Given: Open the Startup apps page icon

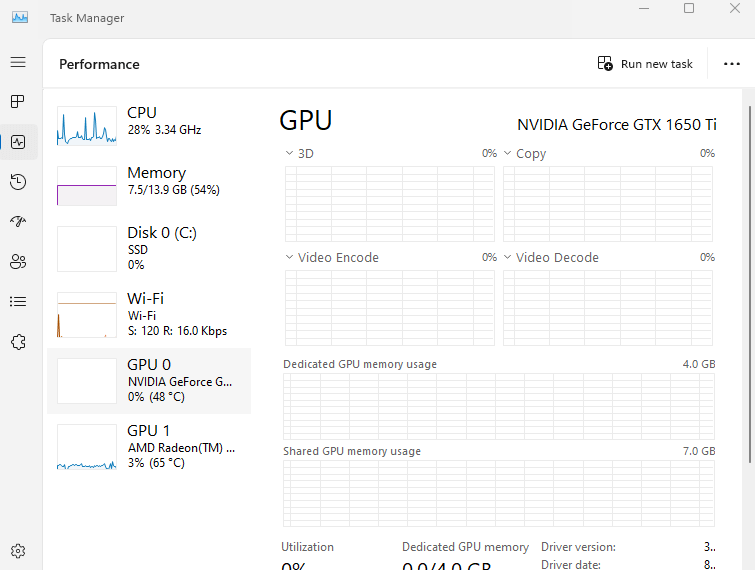Looking at the screenshot, I should point(18,221).
